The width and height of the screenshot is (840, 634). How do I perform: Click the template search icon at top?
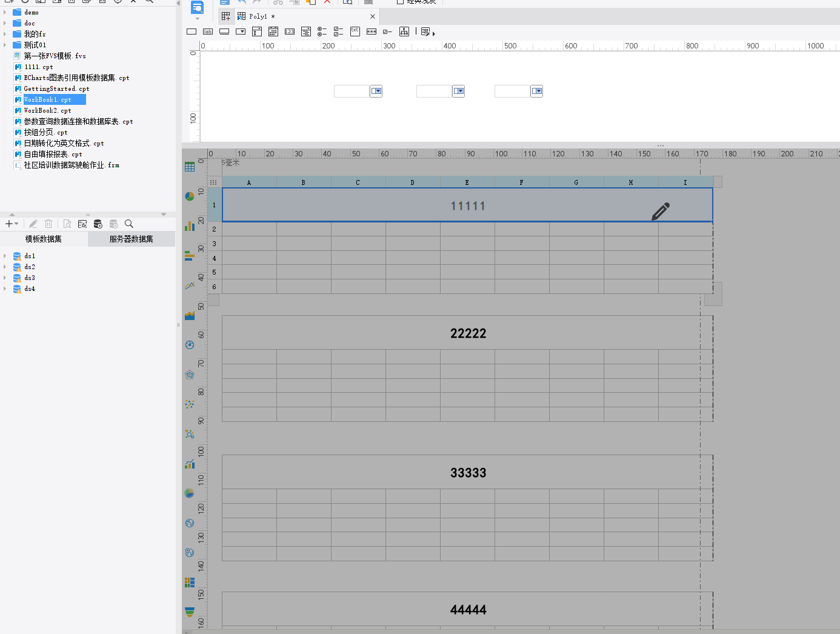(197, 7)
